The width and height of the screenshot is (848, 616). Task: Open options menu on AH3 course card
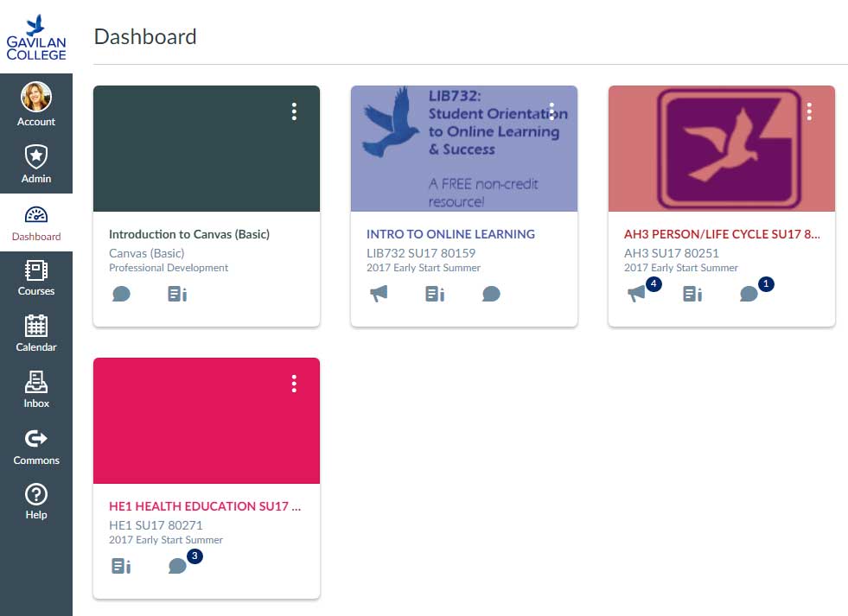[x=809, y=111]
